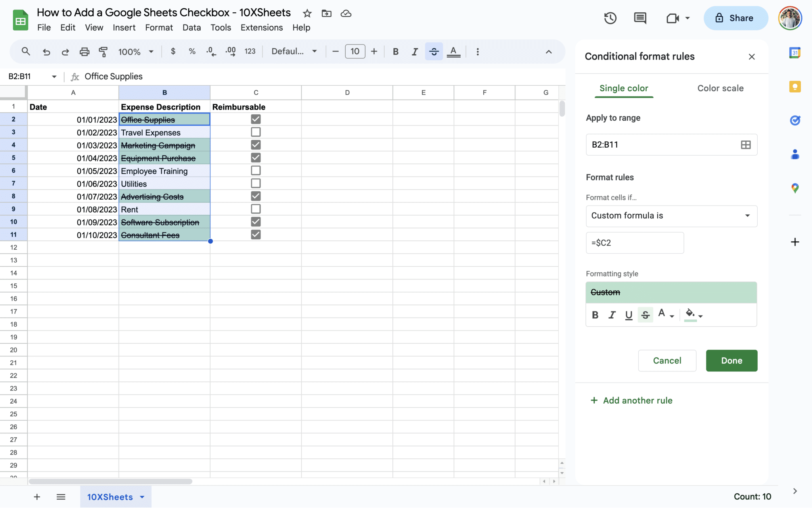This screenshot has height=508, width=812.
Task: Click the Done button
Action: coord(732,360)
